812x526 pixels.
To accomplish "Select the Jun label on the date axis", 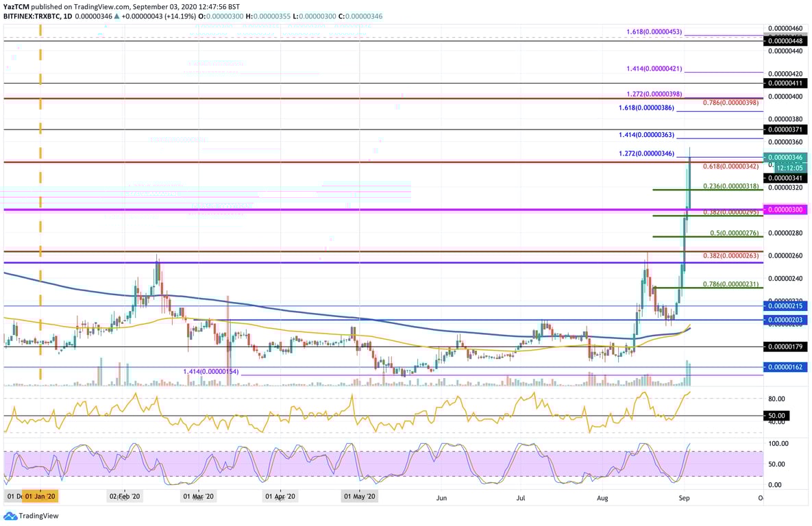I will [x=441, y=498].
